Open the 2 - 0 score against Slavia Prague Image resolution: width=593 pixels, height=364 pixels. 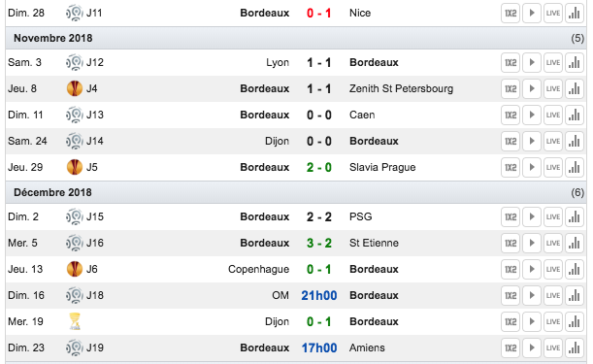click(x=319, y=167)
